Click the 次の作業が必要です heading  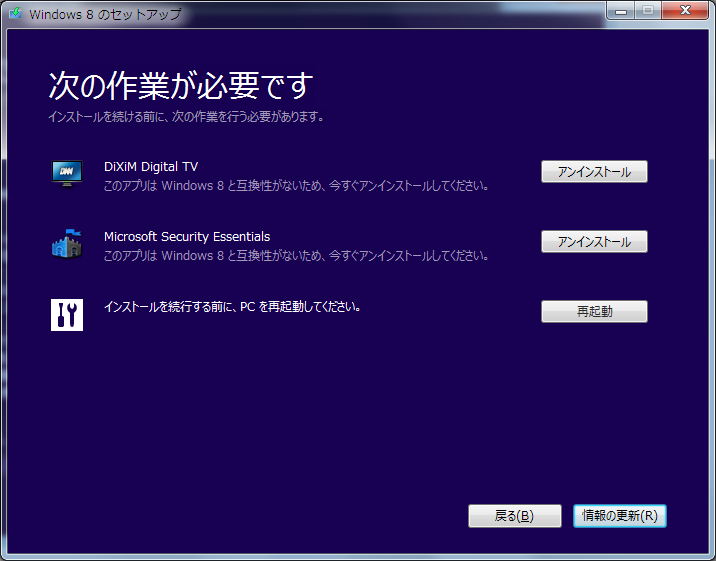coord(181,85)
